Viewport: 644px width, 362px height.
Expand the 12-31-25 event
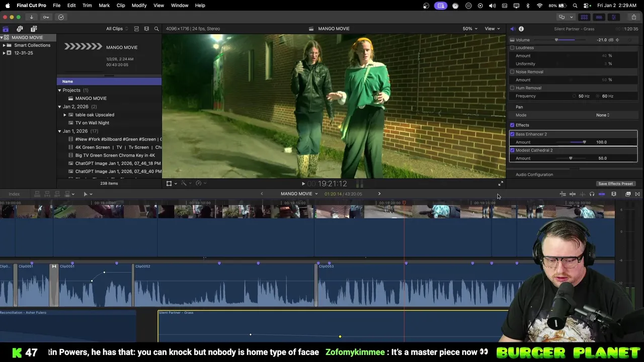click(x=4, y=53)
